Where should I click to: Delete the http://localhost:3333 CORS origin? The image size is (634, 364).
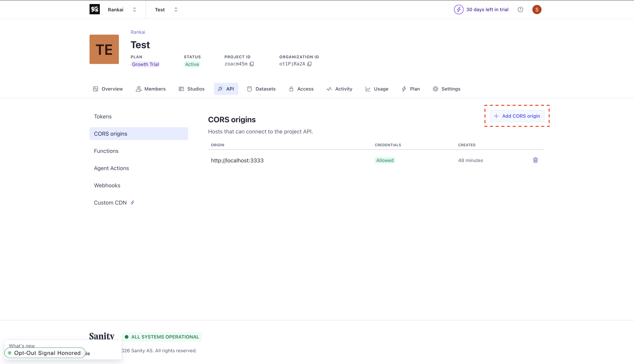(535, 160)
